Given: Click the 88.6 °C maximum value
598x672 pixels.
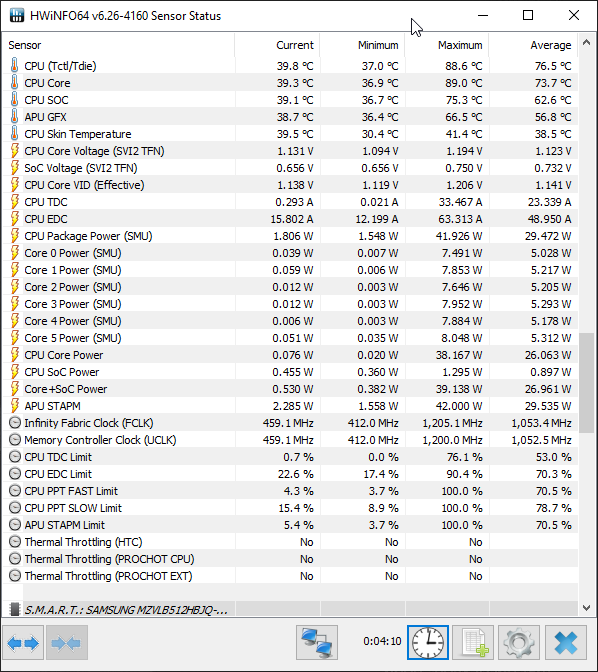Looking at the screenshot, I should pyautogui.click(x=464, y=66).
